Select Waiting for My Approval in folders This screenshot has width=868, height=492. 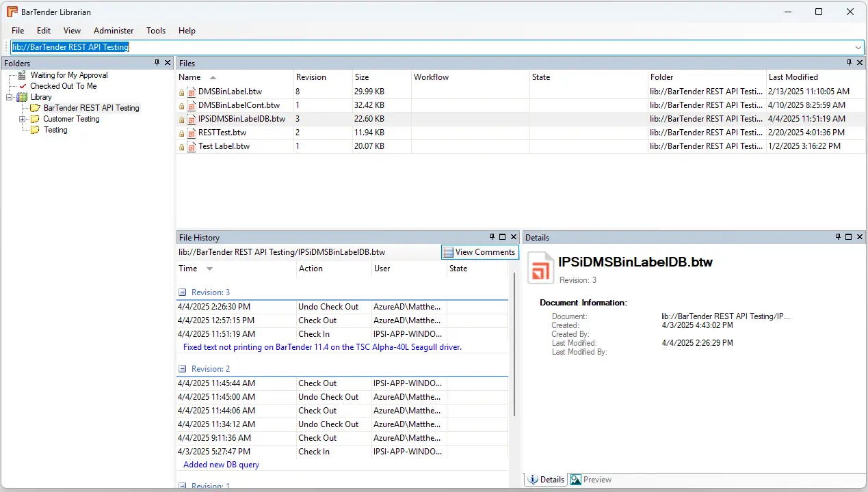click(69, 75)
